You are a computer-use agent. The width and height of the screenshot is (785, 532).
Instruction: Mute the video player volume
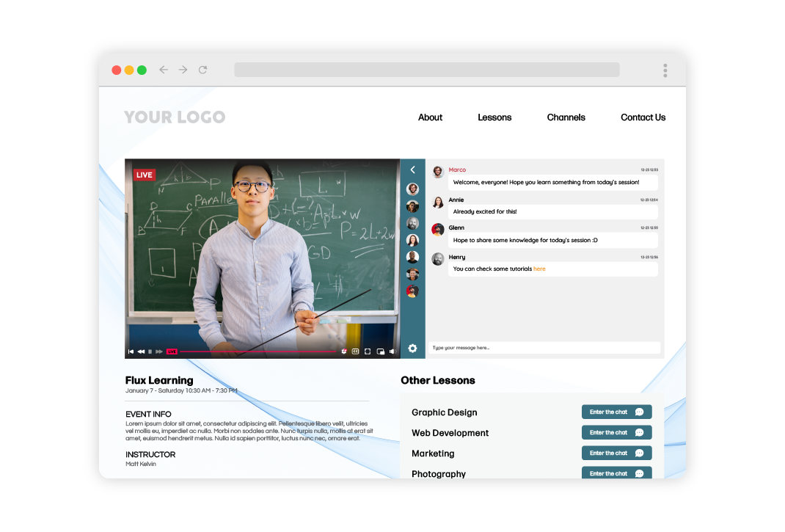coord(392,351)
